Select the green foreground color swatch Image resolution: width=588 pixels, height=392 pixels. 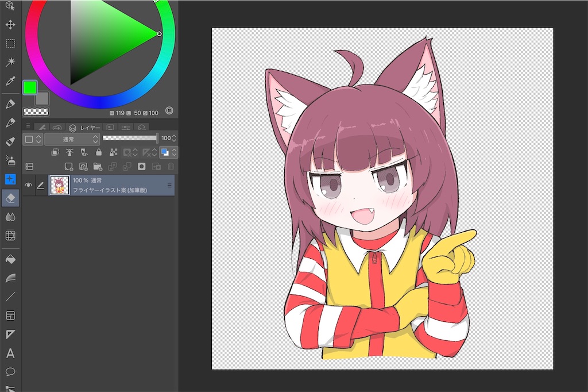click(x=30, y=88)
